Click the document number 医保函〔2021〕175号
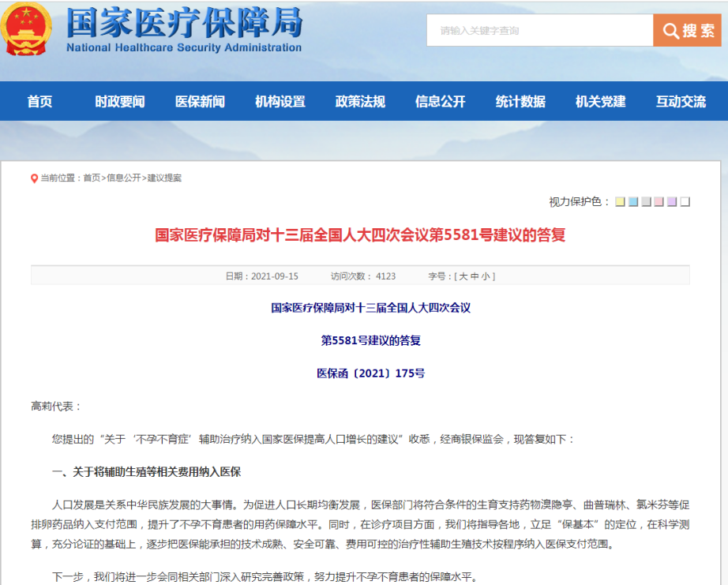Image resolution: width=728 pixels, height=585 pixels. pos(370,373)
